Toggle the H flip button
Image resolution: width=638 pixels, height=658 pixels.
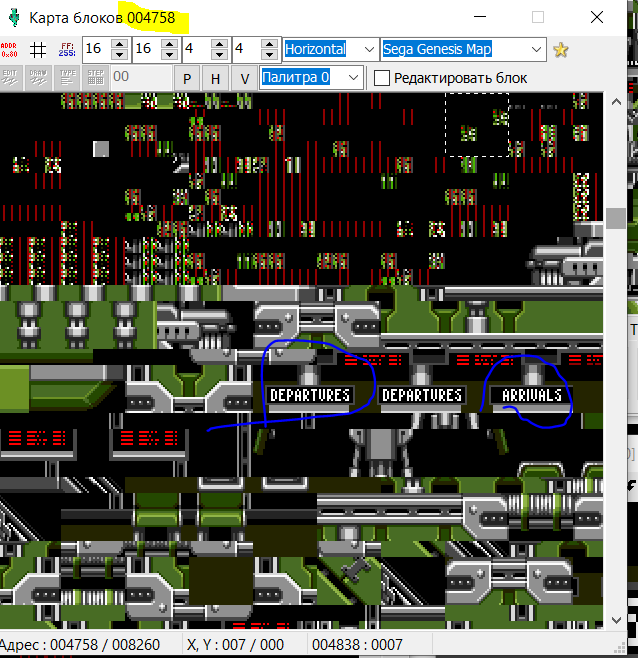tap(215, 78)
